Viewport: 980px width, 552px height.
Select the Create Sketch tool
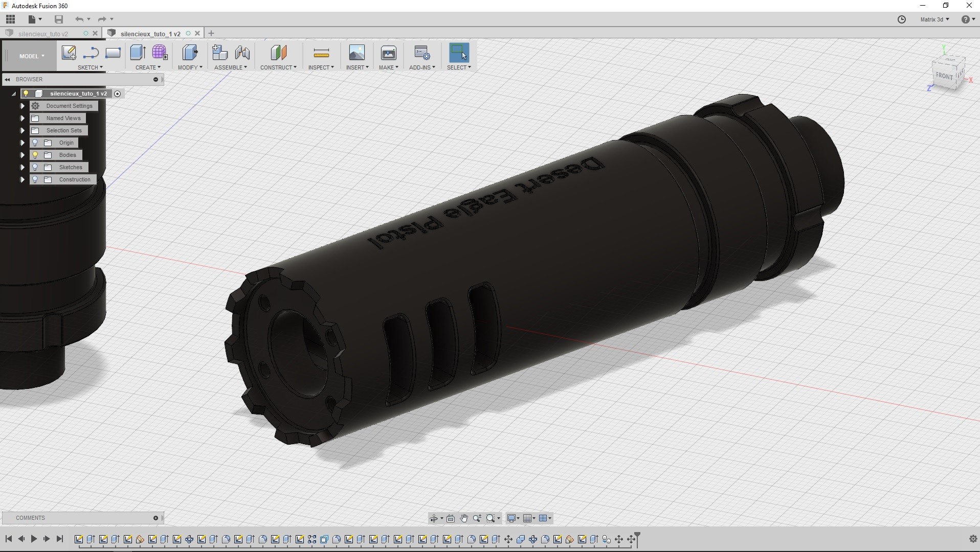69,53
